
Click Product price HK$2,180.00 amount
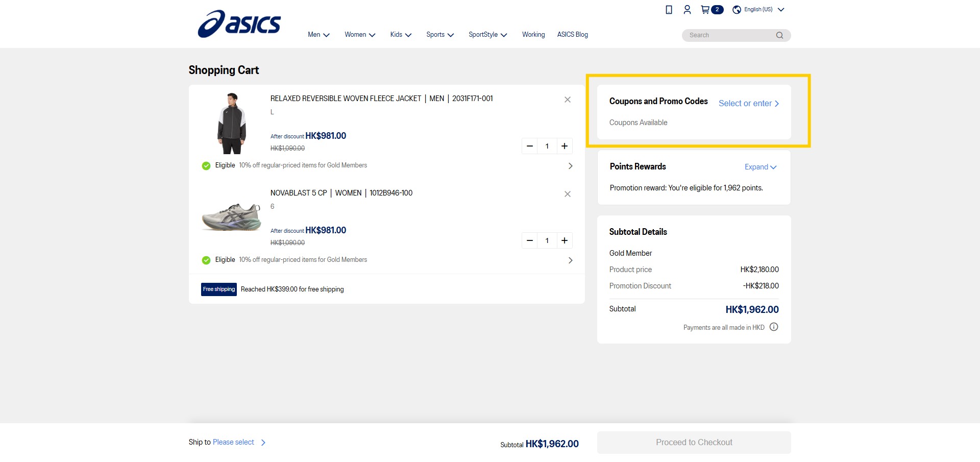tap(759, 270)
